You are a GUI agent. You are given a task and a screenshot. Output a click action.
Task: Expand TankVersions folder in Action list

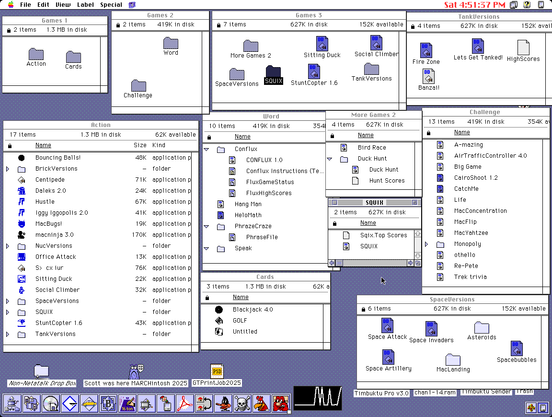point(7,334)
